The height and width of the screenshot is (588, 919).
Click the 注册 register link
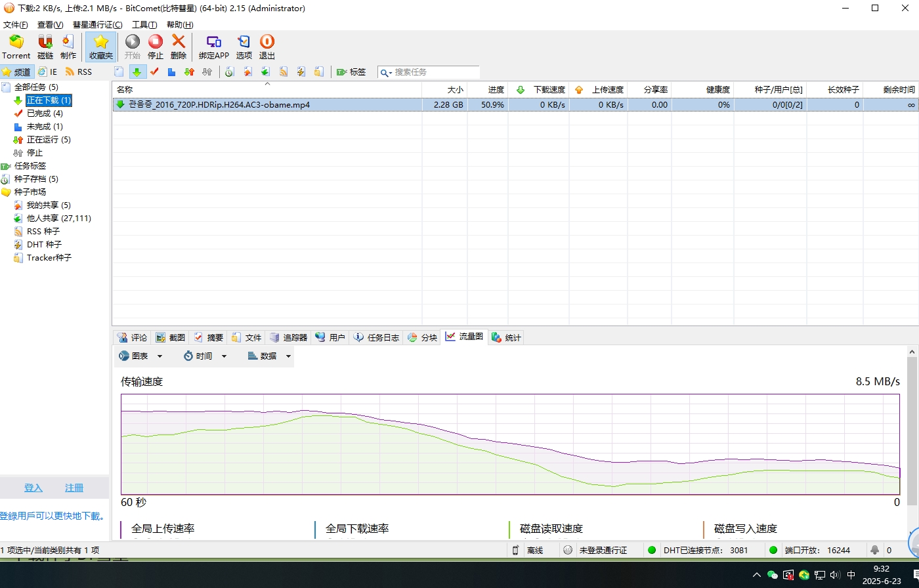[x=74, y=488]
